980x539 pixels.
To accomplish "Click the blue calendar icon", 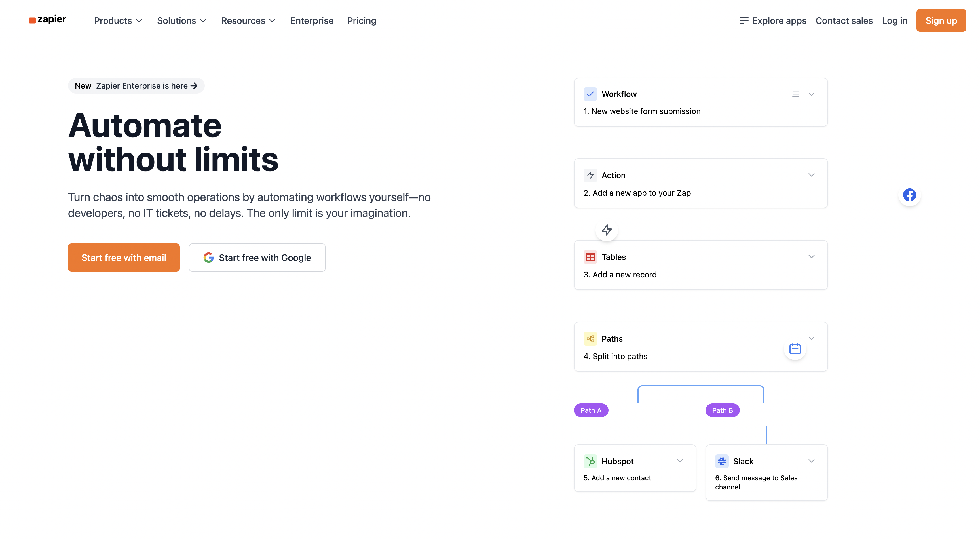I will click(795, 349).
